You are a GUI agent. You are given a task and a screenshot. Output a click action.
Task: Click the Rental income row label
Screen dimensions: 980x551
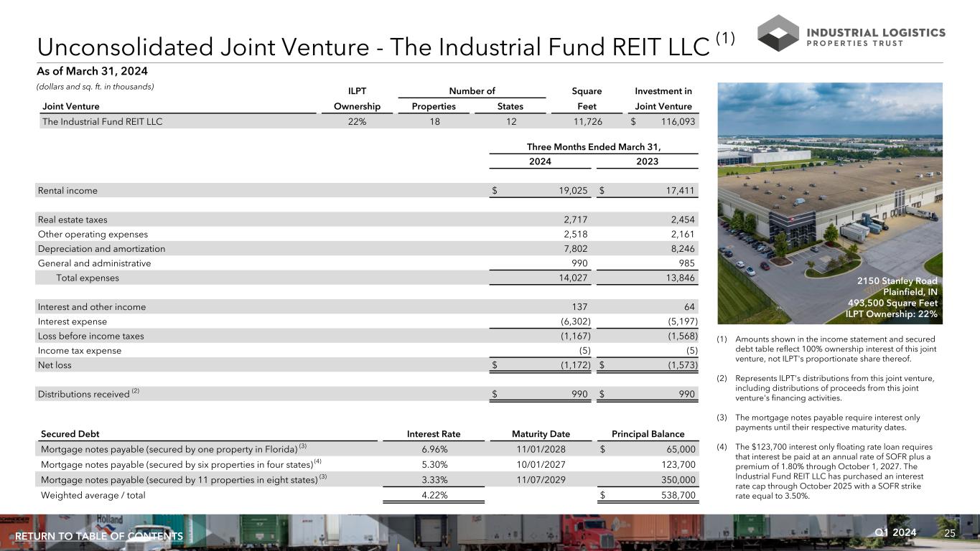point(67,191)
